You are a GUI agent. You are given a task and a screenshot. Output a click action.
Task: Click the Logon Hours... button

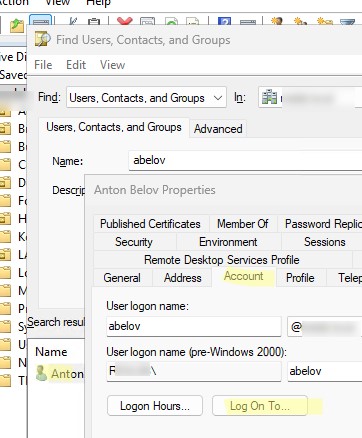click(155, 406)
